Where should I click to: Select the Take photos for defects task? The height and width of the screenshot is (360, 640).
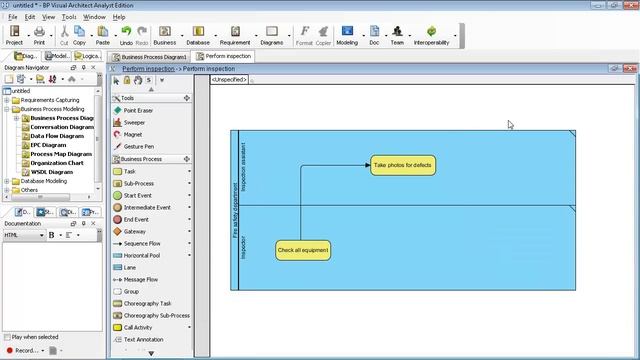point(403,165)
